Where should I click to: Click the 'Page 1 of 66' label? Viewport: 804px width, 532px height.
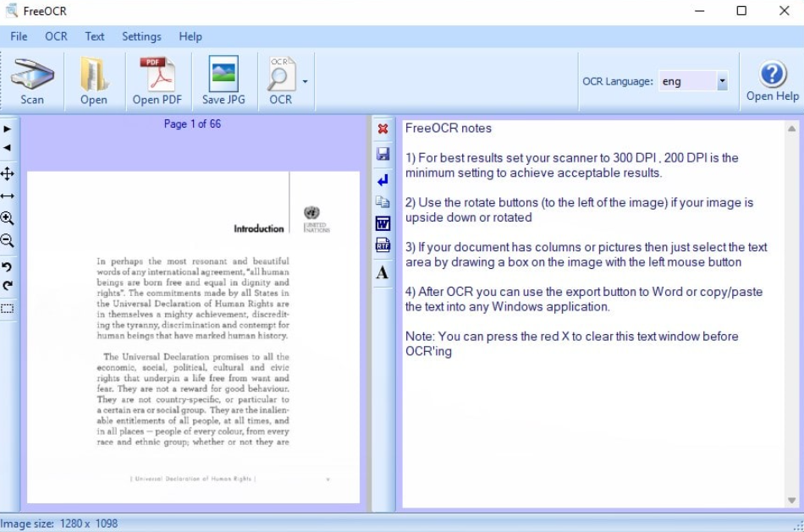tap(192, 123)
